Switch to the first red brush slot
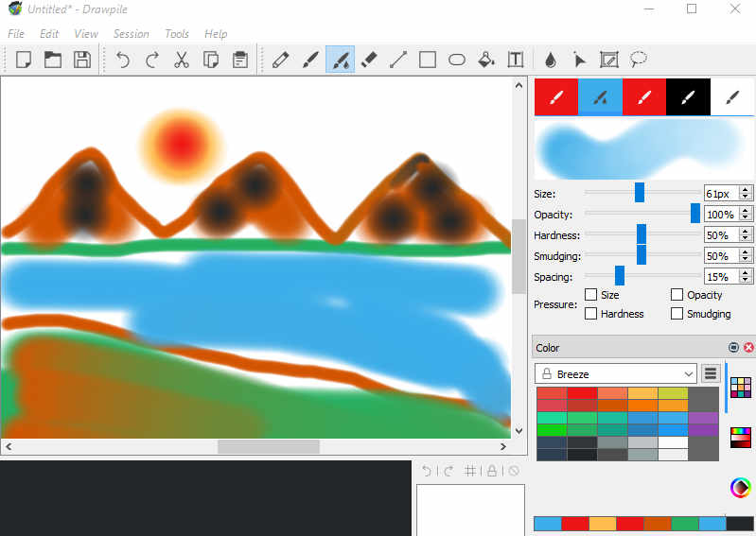The height and width of the screenshot is (536, 756). coord(556,96)
